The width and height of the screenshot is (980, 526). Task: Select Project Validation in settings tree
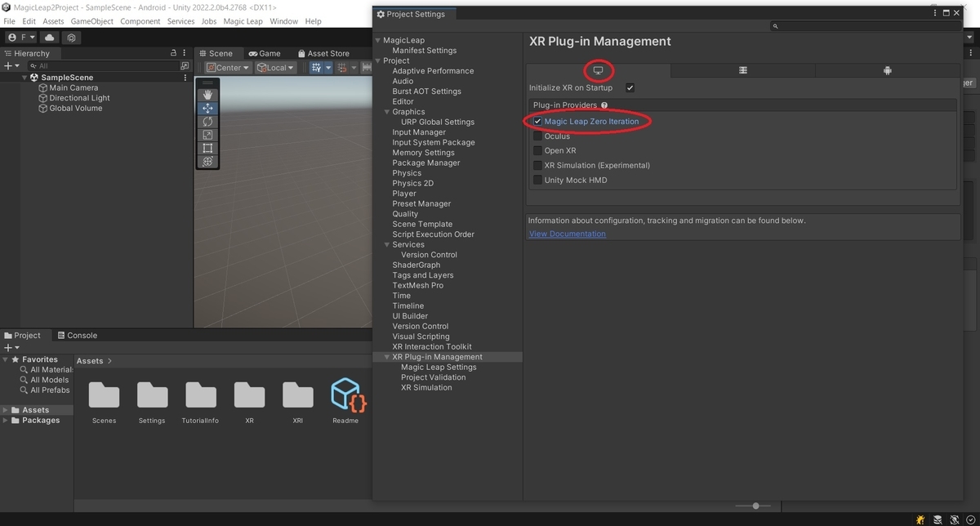tap(433, 377)
